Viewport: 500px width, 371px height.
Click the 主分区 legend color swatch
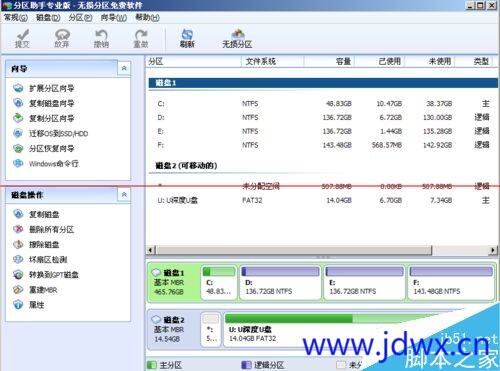[x=152, y=365]
